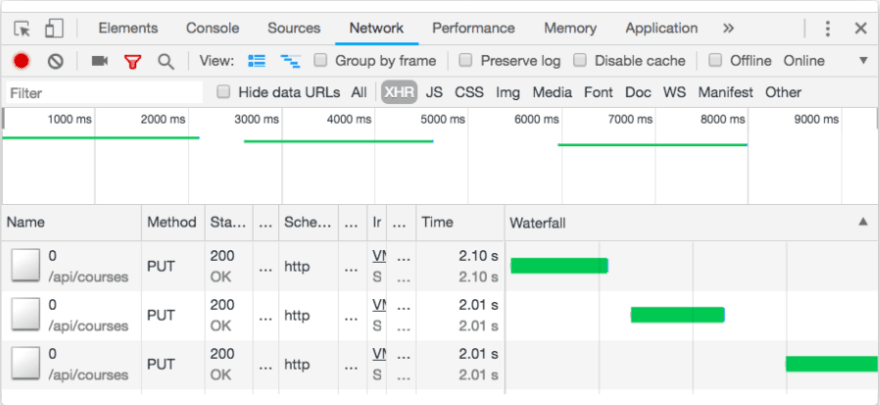Click the show overview view icon
The width and height of the screenshot is (880, 405).
pyautogui.click(x=290, y=61)
